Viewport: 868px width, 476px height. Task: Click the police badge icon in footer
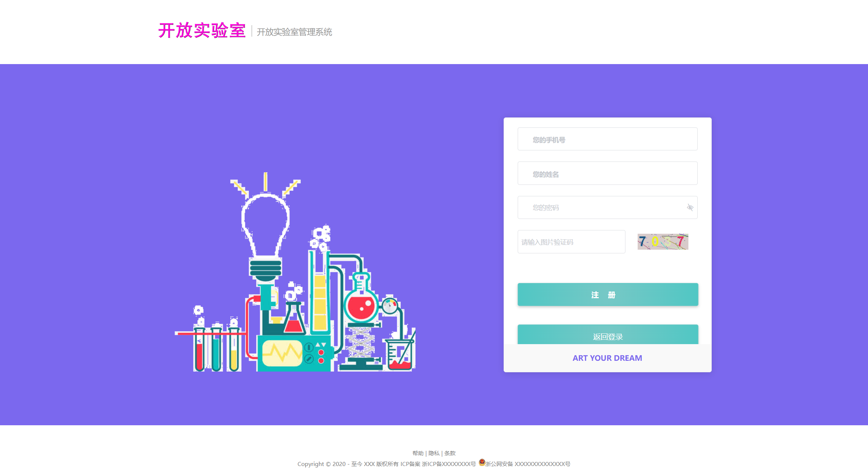482,462
